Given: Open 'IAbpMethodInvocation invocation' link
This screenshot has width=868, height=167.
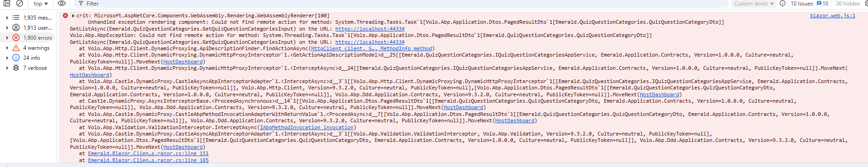Looking at the screenshot, I should coord(307,127).
